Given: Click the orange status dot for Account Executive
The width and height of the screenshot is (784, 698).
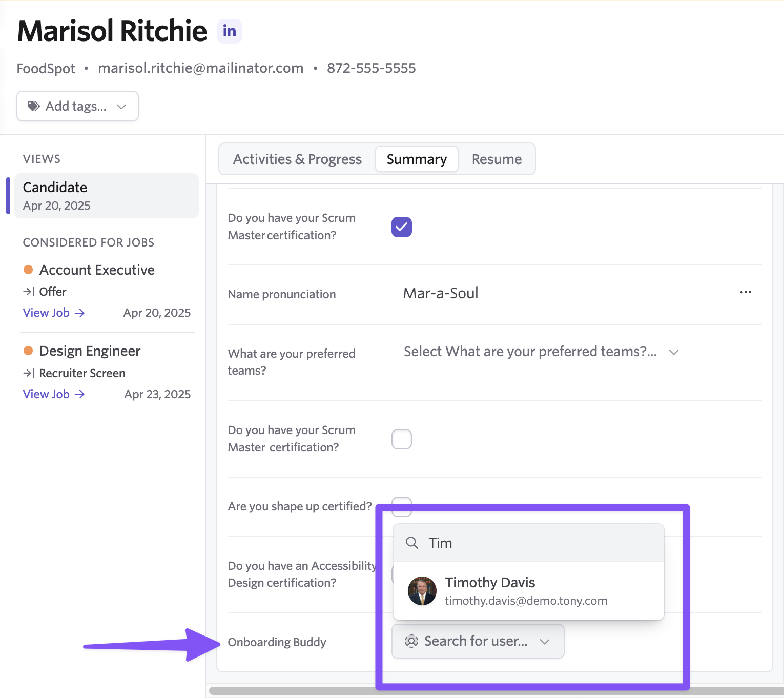Looking at the screenshot, I should (29, 270).
